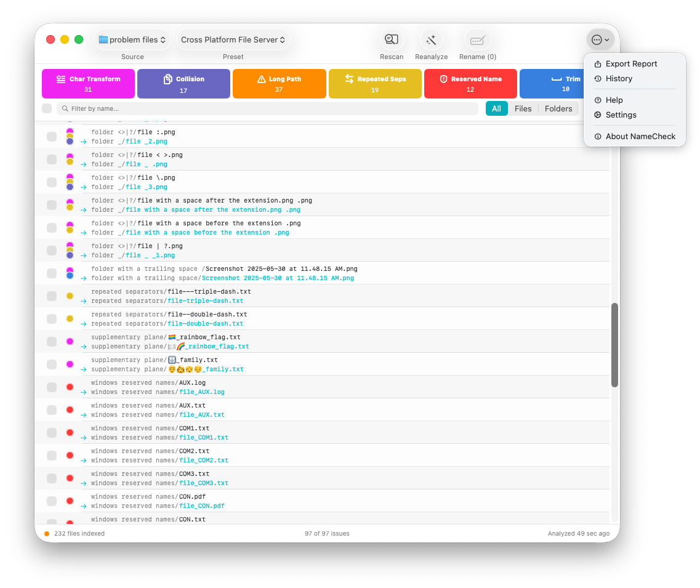Click inside the Filter by name field
This screenshot has height=588, width=700.
coord(246,108)
